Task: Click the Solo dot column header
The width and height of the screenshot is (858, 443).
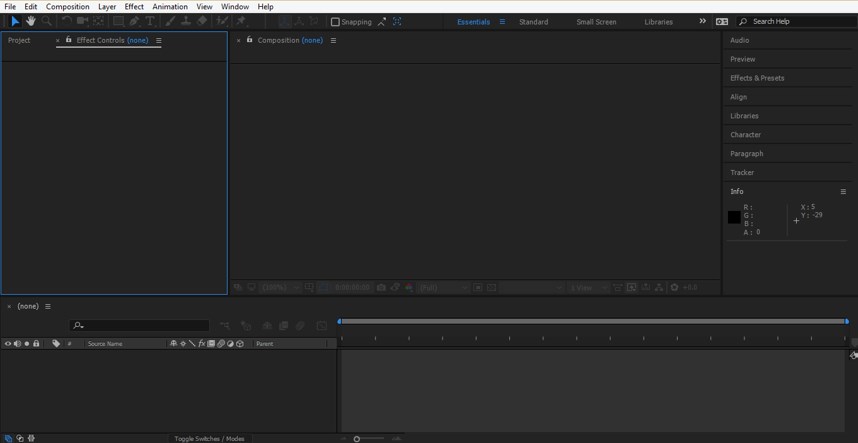Action: click(27, 344)
